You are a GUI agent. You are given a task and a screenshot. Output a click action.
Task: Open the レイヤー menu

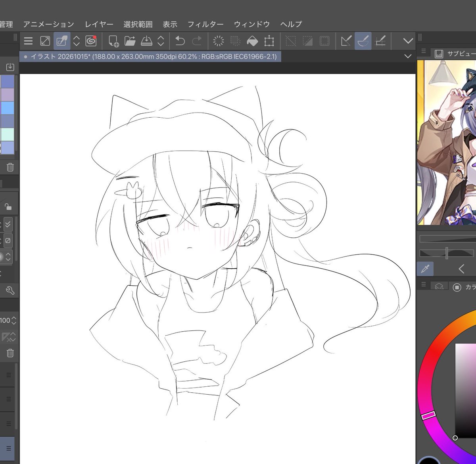pos(99,24)
